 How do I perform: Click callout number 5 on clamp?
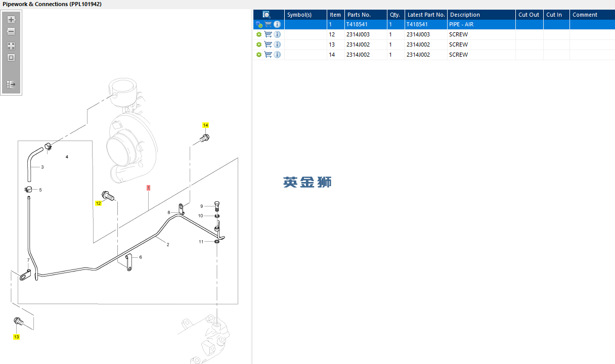tap(40, 190)
